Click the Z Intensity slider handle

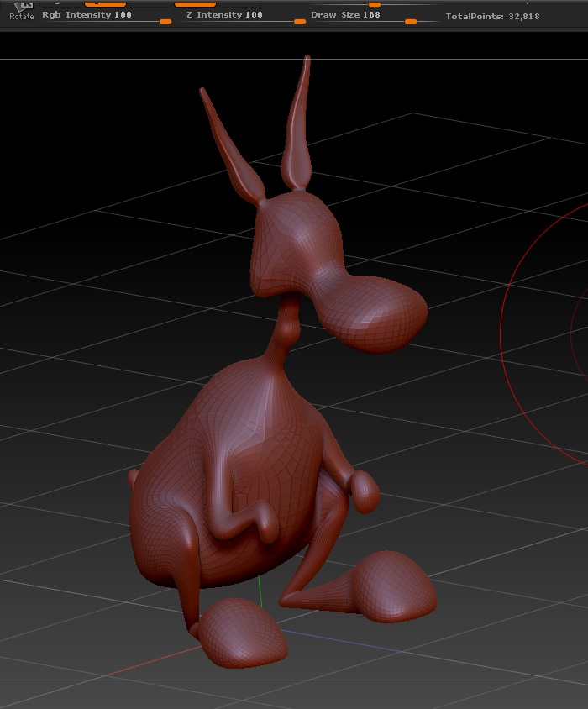299,21
